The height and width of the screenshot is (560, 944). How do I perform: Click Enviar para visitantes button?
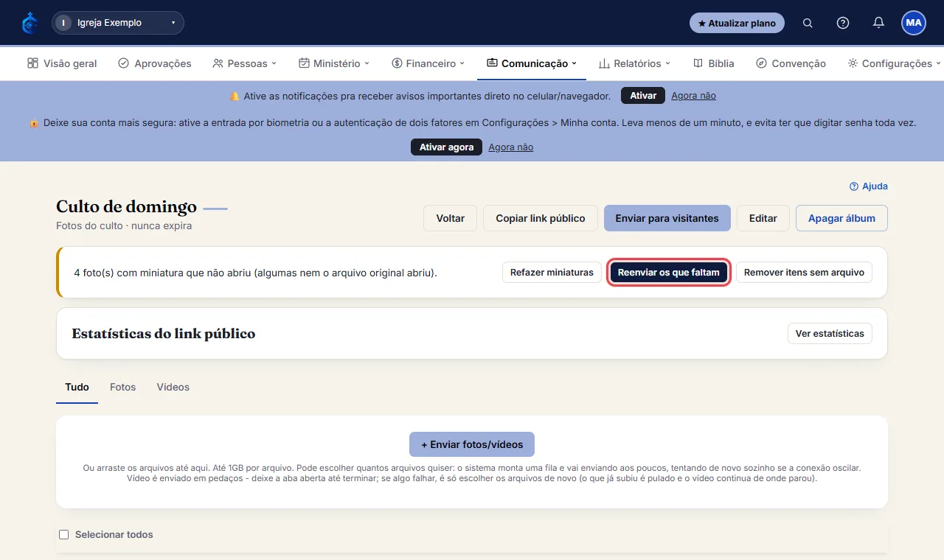667,218
